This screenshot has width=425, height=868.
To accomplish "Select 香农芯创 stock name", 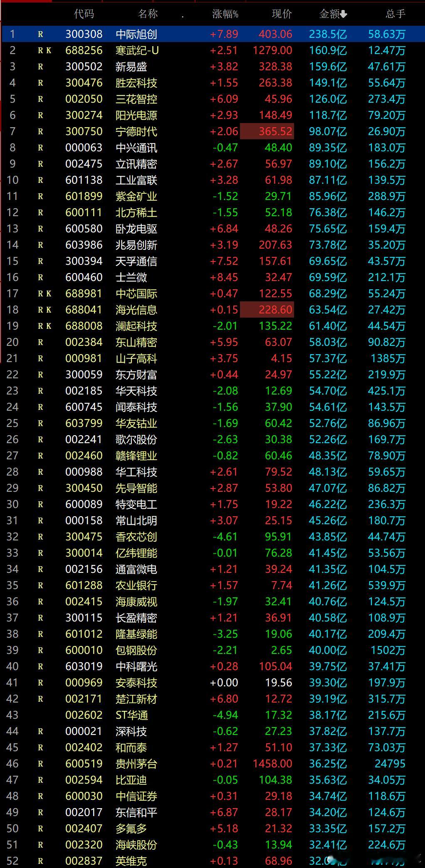I will (x=136, y=537).
